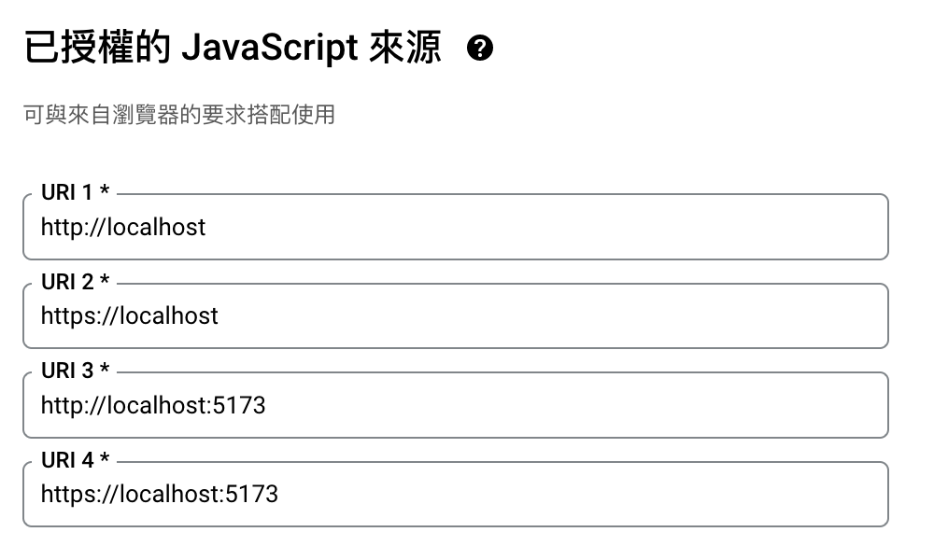The height and width of the screenshot is (560, 934).
Task: Click the URI 4 field label
Action: click(x=67, y=460)
